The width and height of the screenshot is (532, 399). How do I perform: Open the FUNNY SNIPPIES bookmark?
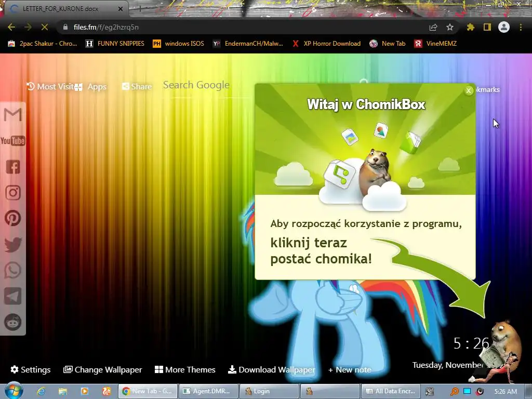(x=115, y=44)
